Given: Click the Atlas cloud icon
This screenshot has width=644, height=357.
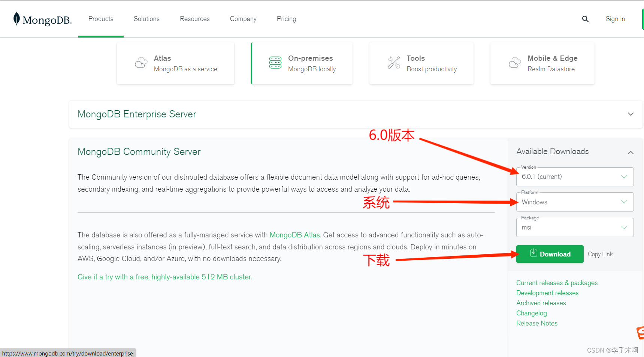Looking at the screenshot, I should (141, 63).
